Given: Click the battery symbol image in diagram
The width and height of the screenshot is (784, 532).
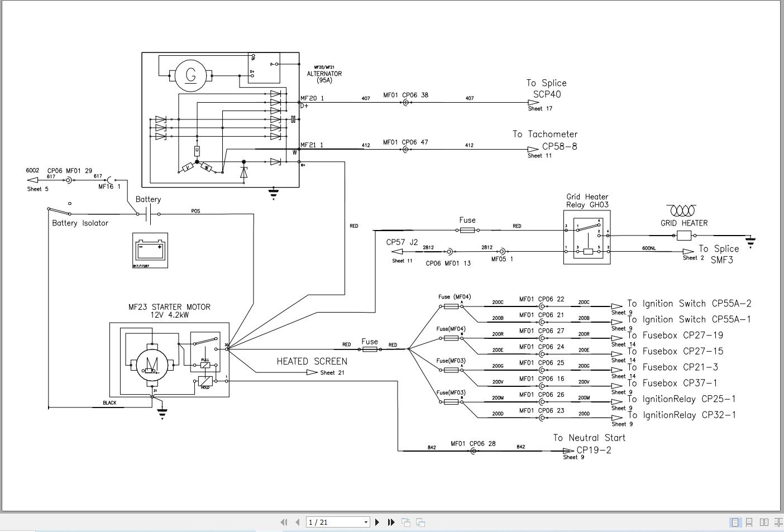Looking at the screenshot, I should pyautogui.click(x=150, y=250).
